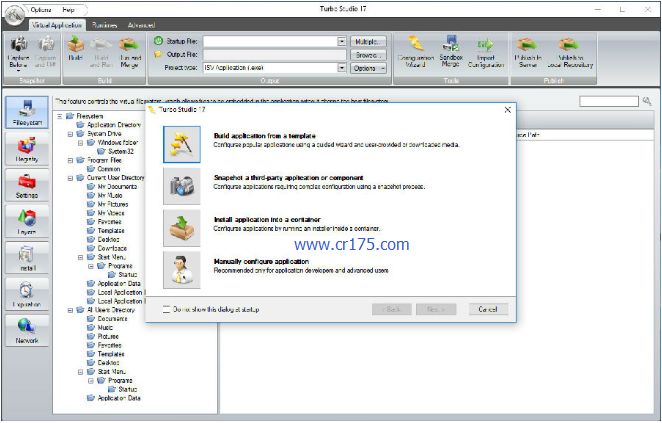662x423 pixels.
Task: Collapse the Windows folder tree node
Action: pyautogui.click(x=81, y=143)
